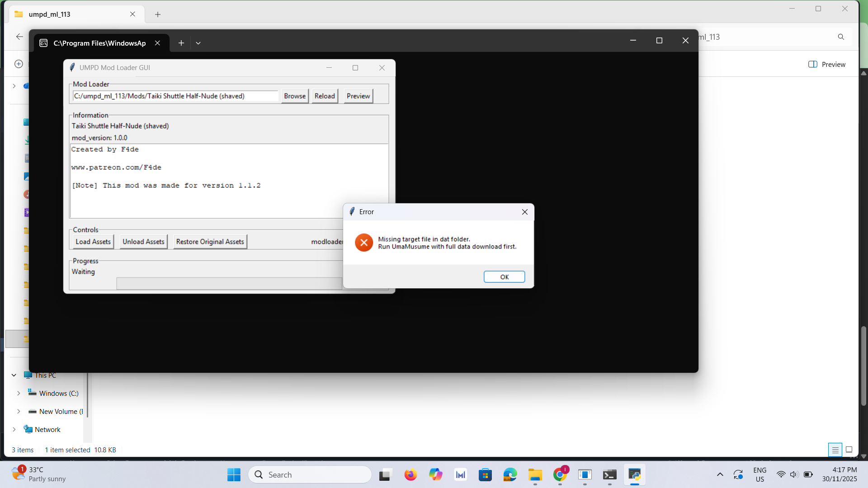Open the volume control in system tray

(x=794, y=475)
